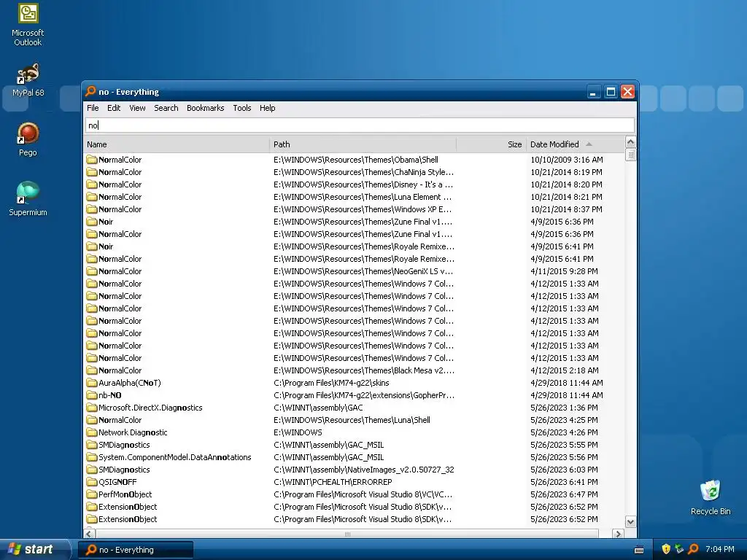Click the taskbar clock showing 7:04 PM
Screen dimensions: 747x560
point(719,549)
